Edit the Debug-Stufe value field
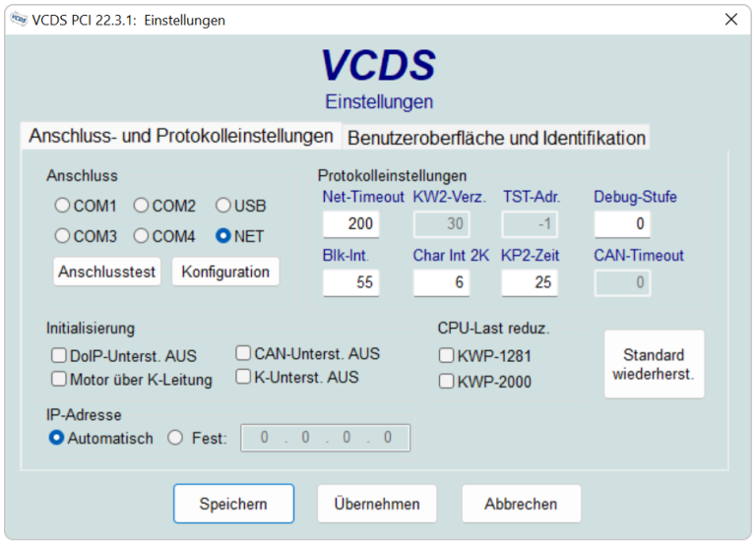This screenshot has width=756, height=545. pos(622,223)
